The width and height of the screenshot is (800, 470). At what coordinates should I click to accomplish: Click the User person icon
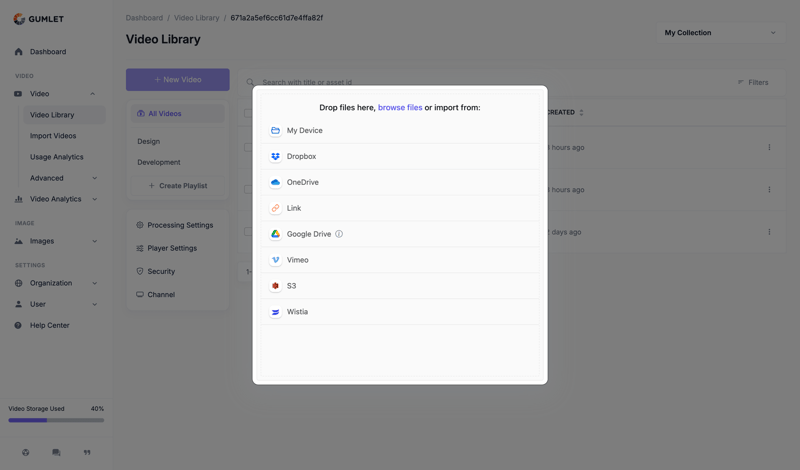(18, 304)
